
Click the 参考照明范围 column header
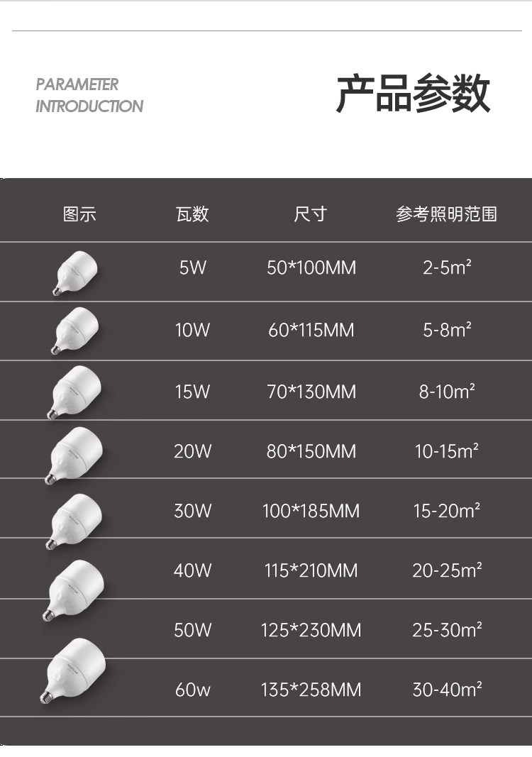click(x=447, y=214)
